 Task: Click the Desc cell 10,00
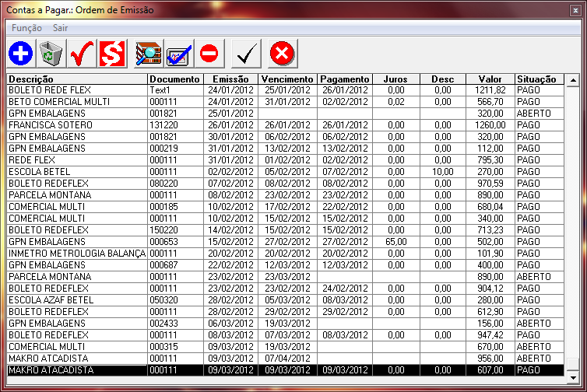(x=442, y=172)
